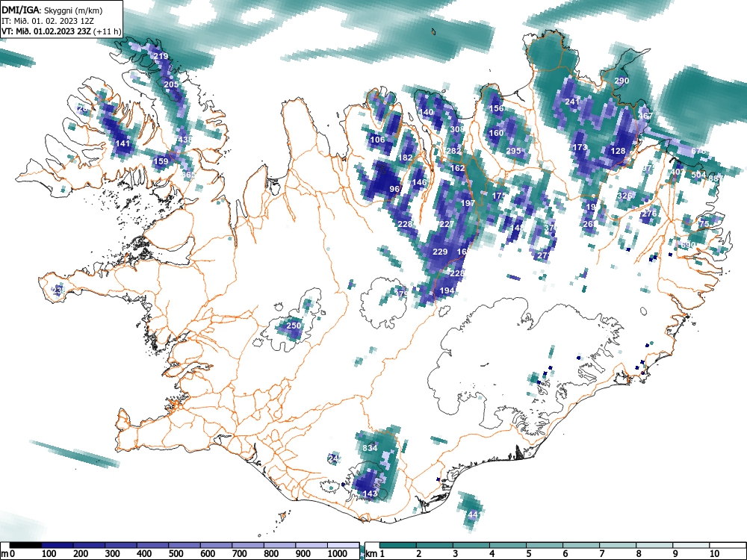Click the '10' label on km scale
Image resolution: width=747 pixels, height=560 pixels.
click(714, 554)
